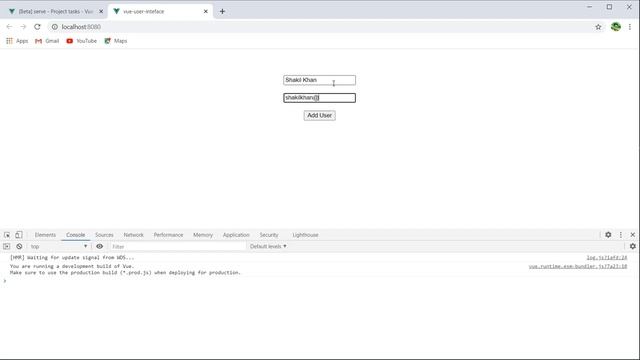This screenshot has width=640, height=360.
Task: Bookmark this page with the star icon
Action: pos(598,27)
